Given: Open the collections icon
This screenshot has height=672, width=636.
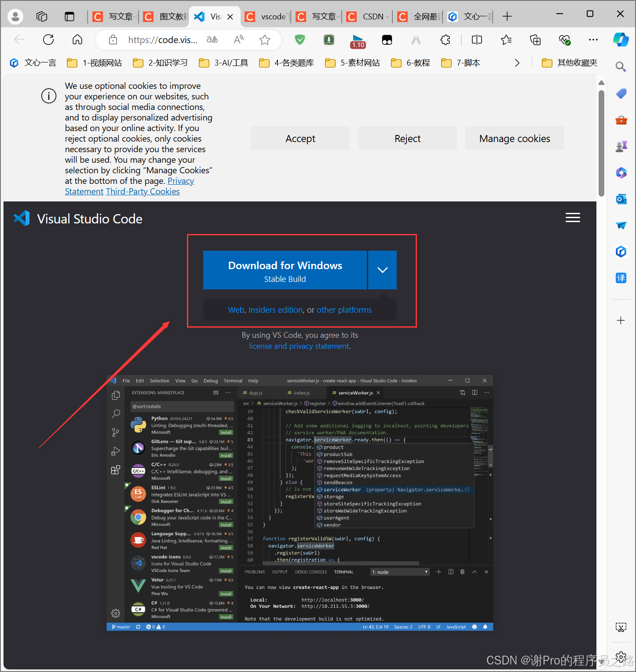Looking at the screenshot, I should [535, 40].
